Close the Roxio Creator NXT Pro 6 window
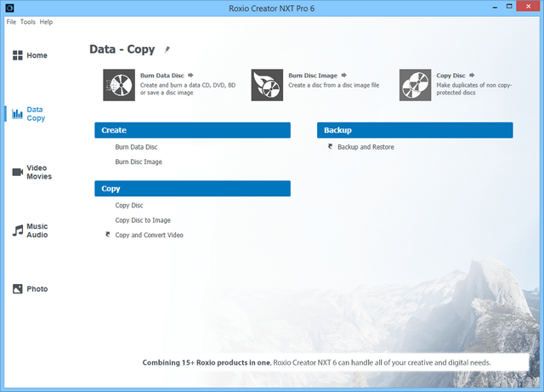The image size is (544, 392). coord(528,6)
